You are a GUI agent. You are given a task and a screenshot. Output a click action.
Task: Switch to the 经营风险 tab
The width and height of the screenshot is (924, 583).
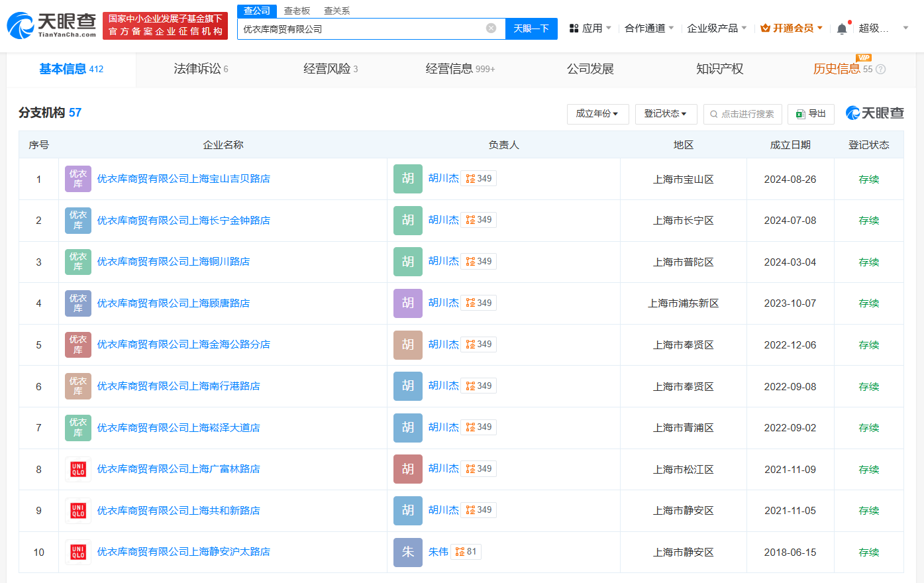(x=331, y=69)
